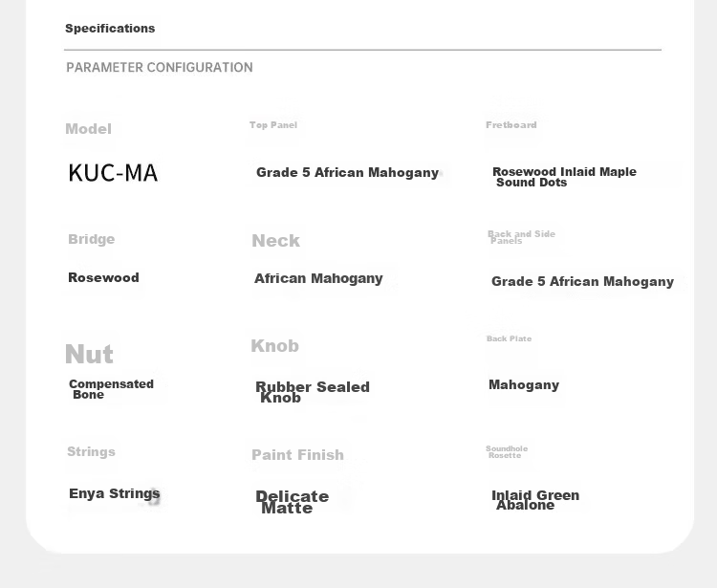Select Rosewood Inlaid Maple Sound Dots text
Screen dimensions: 717x588
click(564, 177)
